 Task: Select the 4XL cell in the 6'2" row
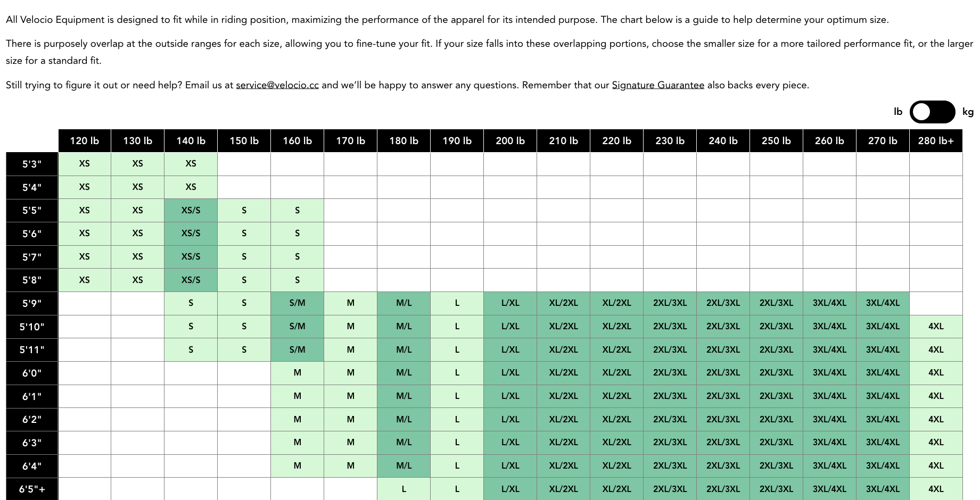pyautogui.click(x=936, y=419)
